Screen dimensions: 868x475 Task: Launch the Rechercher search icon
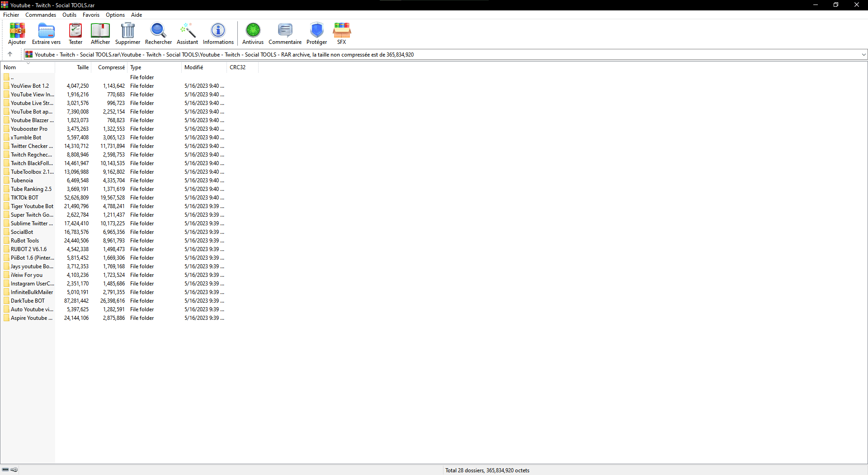(158, 30)
